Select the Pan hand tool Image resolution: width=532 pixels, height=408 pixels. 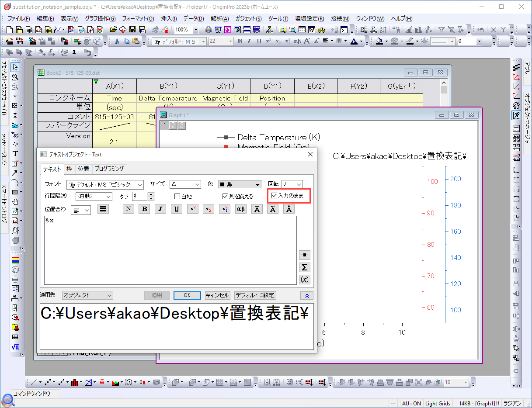(x=15, y=202)
